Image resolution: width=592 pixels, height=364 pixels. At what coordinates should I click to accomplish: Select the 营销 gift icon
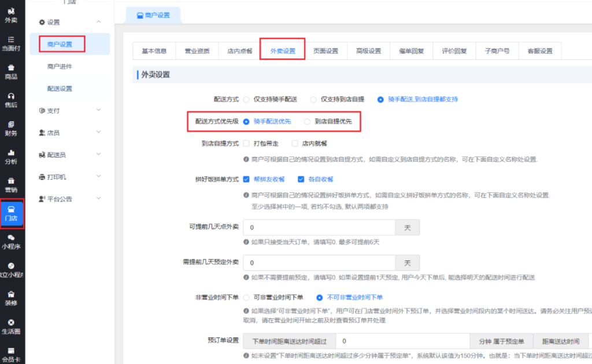pyautogui.click(x=12, y=185)
